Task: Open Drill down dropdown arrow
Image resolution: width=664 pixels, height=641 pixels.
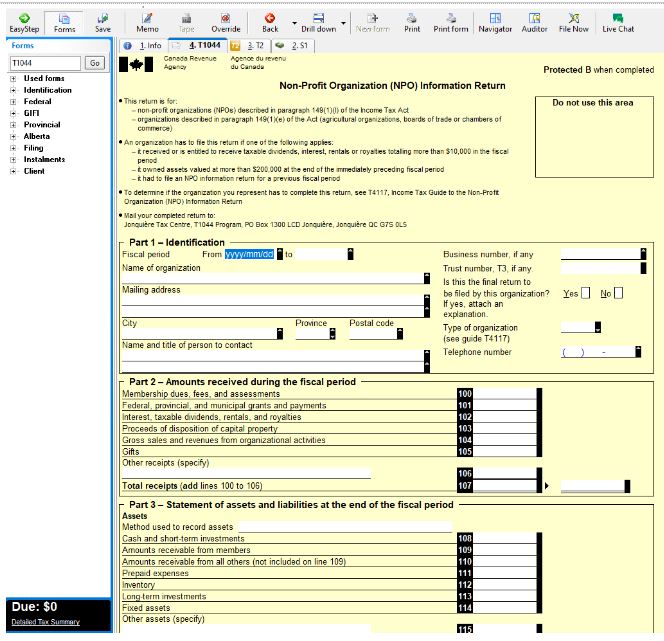Action: (343, 23)
